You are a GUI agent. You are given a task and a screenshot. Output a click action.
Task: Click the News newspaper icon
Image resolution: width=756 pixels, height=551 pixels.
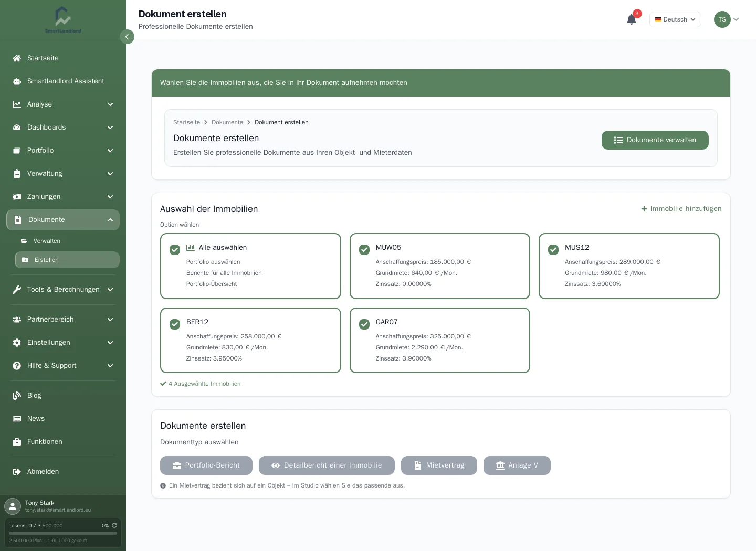17,419
